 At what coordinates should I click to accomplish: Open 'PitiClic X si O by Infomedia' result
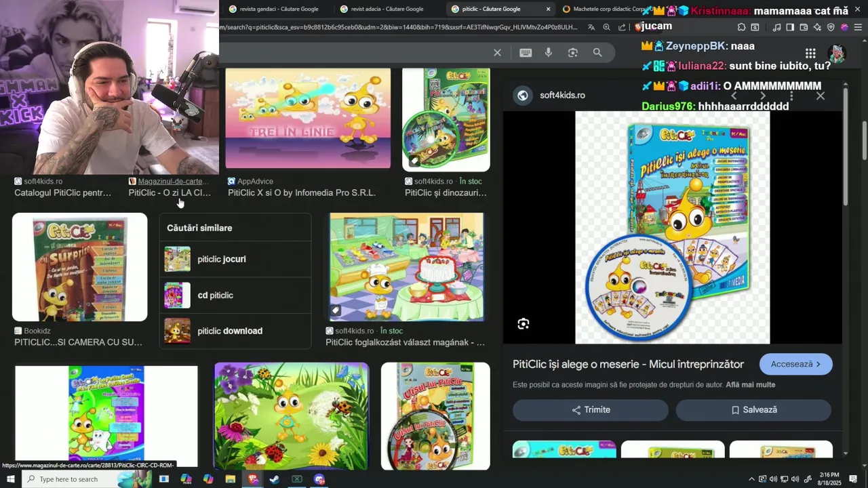(x=302, y=192)
